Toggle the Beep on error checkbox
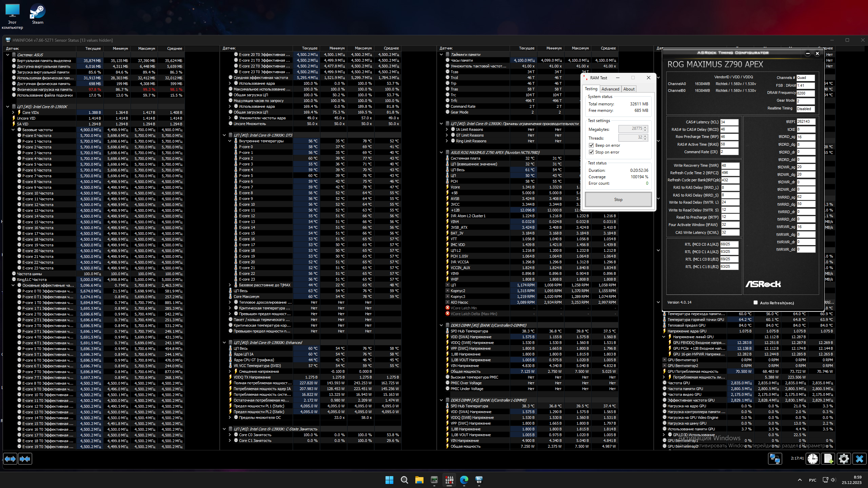Viewport: 868px width, 488px height. [591, 145]
